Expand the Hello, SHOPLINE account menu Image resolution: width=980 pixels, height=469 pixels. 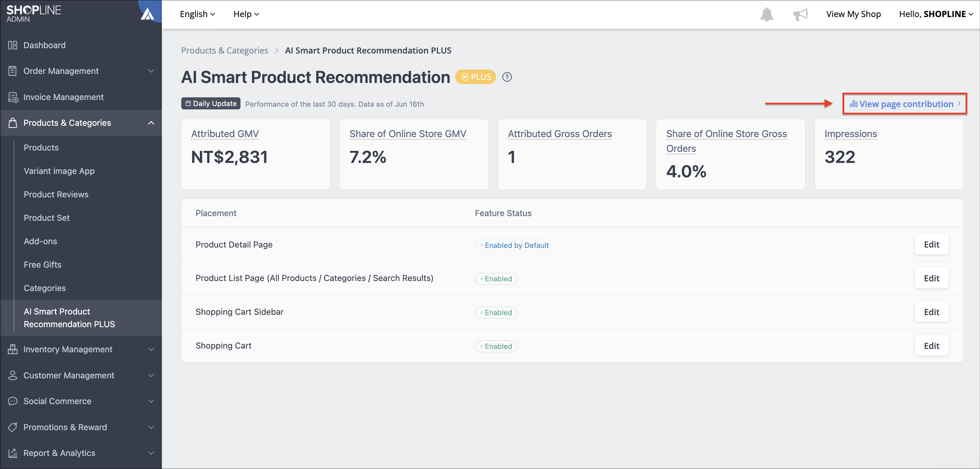point(936,14)
